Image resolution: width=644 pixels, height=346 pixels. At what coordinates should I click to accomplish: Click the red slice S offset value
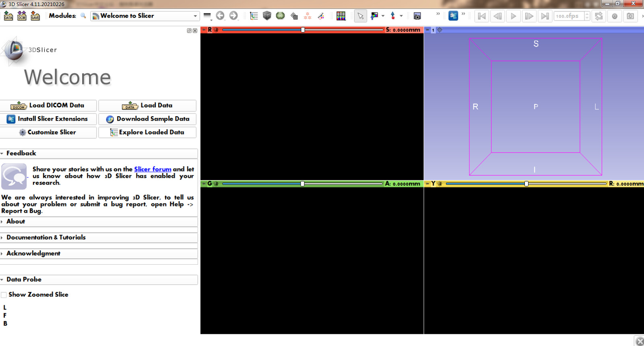403,30
